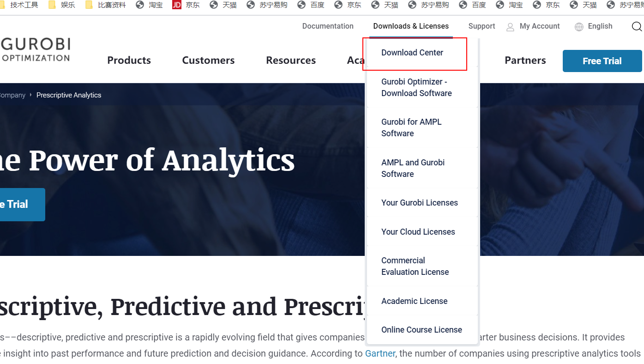Open the Resources navigation menu
Viewport: 644px width, 364px height.
click(x=291, y=60)
